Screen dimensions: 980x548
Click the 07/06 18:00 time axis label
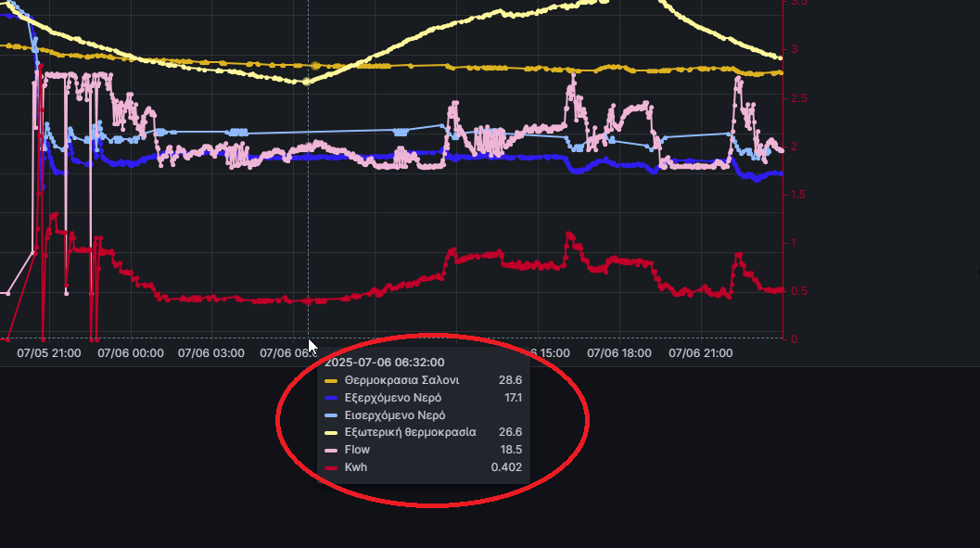tap(618, 353)
